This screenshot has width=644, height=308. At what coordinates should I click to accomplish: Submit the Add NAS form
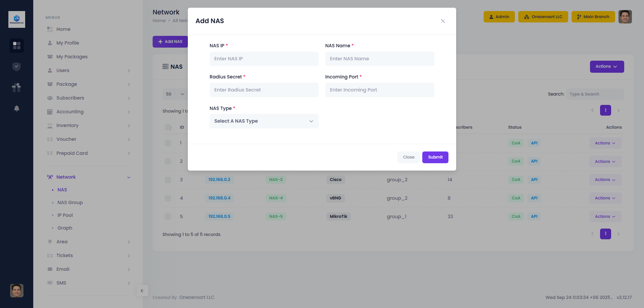[x=435, y=157]
